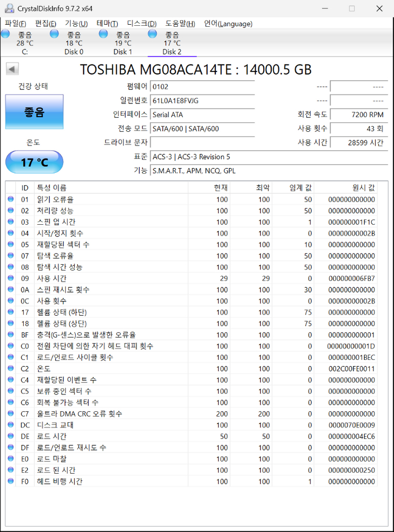Open the 파일(F) menu
The width and height of the screenshot is (394, 532).
(15, 24)
